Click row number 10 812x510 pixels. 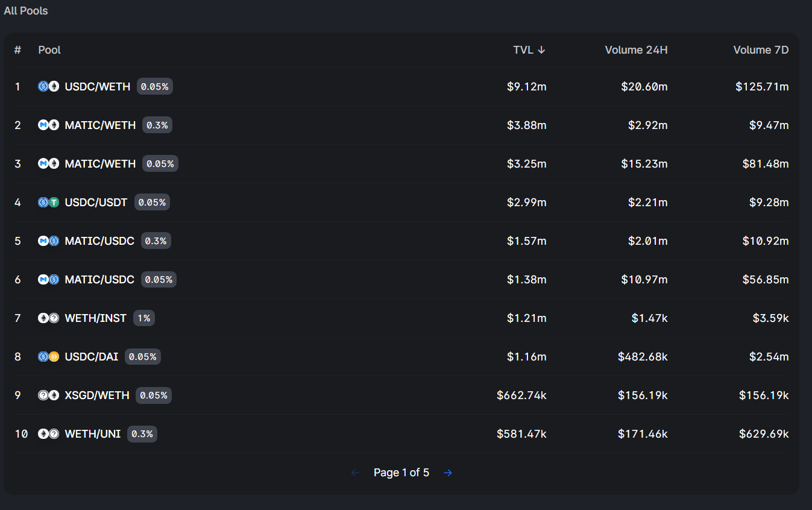[21, 433]
